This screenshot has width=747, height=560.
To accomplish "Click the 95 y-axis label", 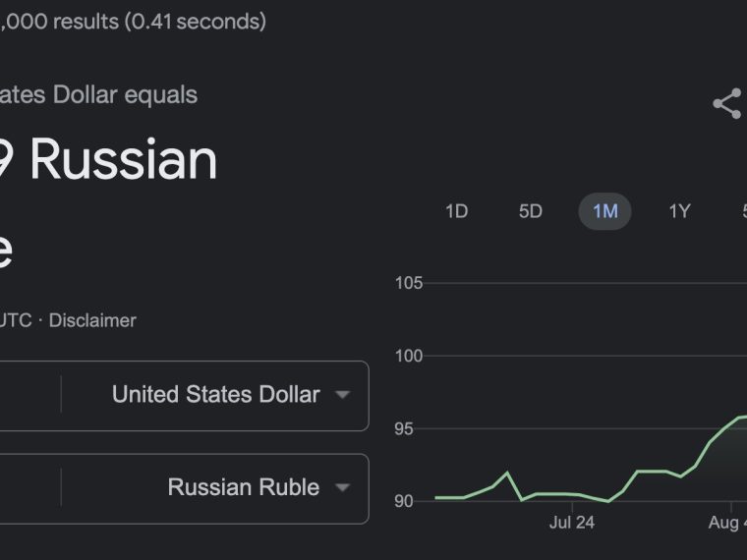I will 404,428.
